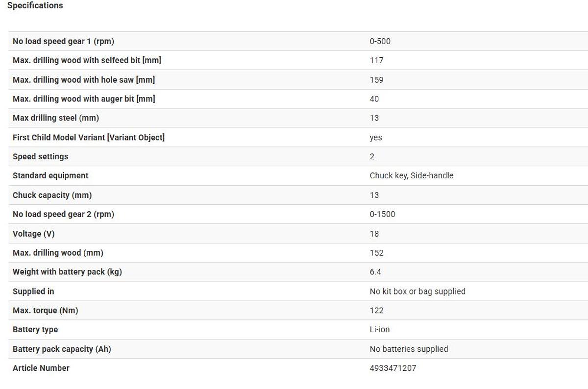The image size is (588, 389).
Task: Select the 'Max. torque (Nm)' value 122
Action: click(x=376, y=311)
